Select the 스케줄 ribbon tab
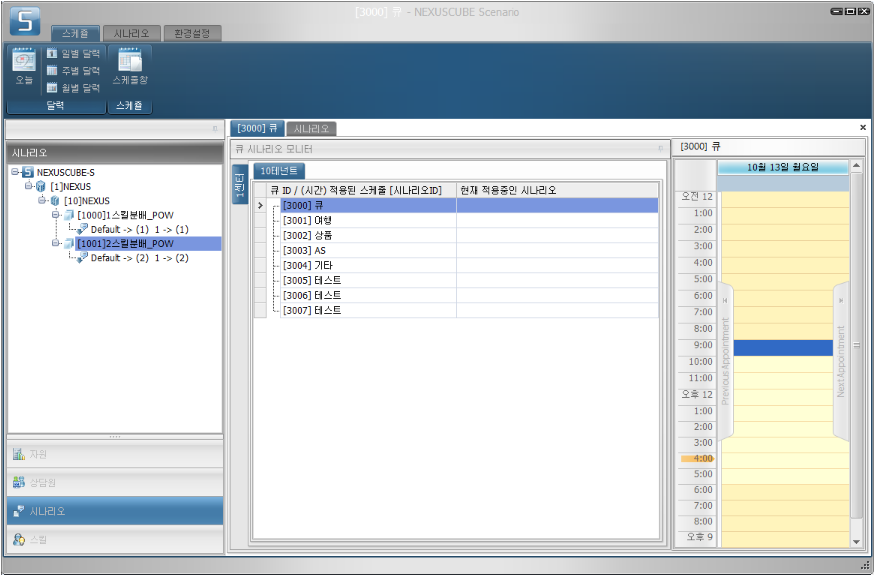875x576 pixels. point(75,33)
